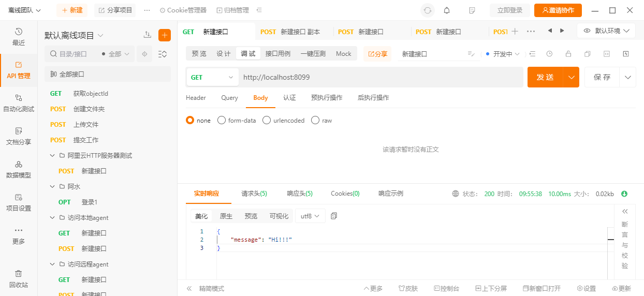
Task: Open the 默认环境 environment dropdown
Action: 606,31
